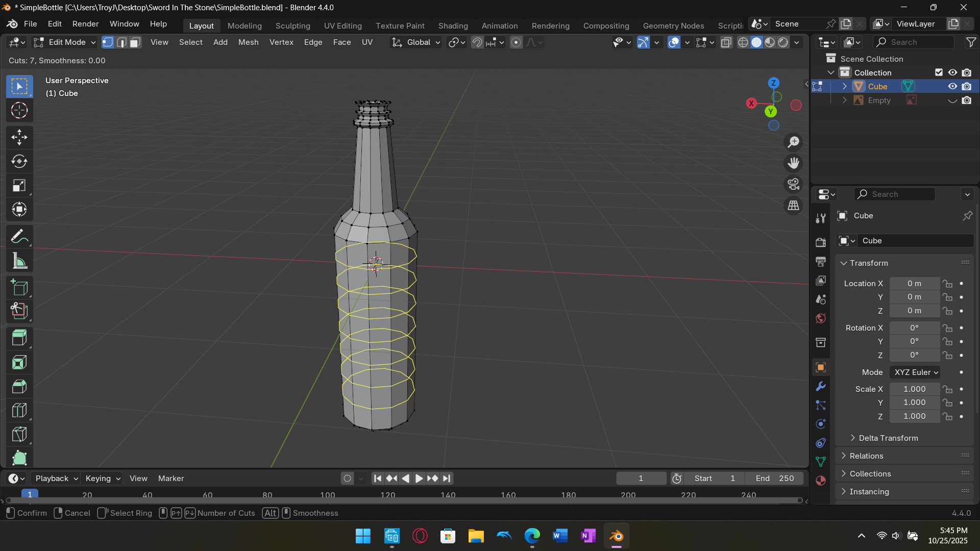The image size is (980, 551).
Task: Select the Measure tool
Action: click(19, 261)
